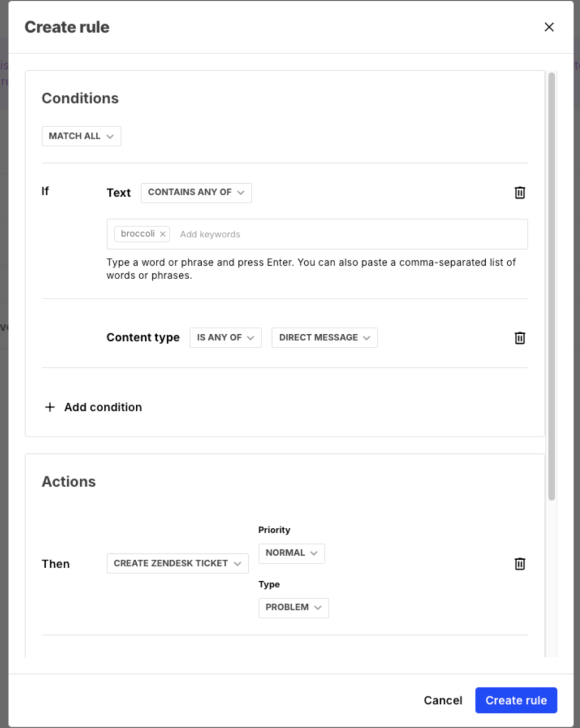Delete the Text condition using its trash icon
Viewport: 580px width, 728px height.
point(520,192)
